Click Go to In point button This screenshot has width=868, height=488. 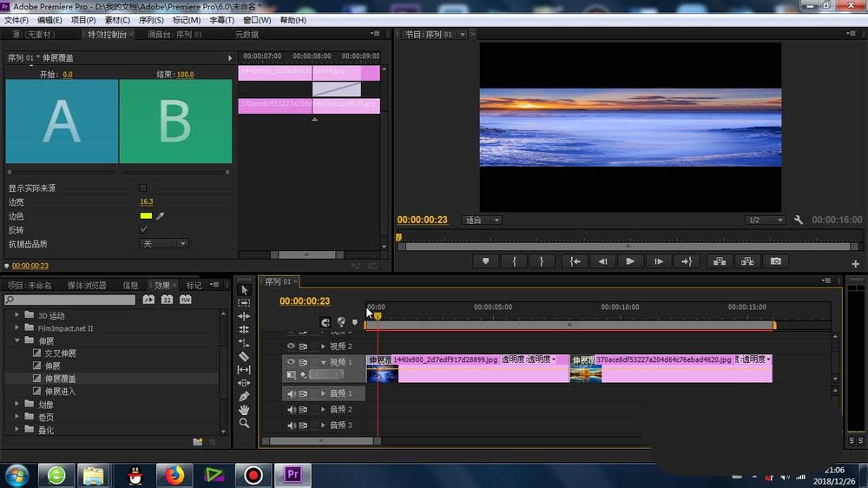pyautogui.click(x=575, y=261)
